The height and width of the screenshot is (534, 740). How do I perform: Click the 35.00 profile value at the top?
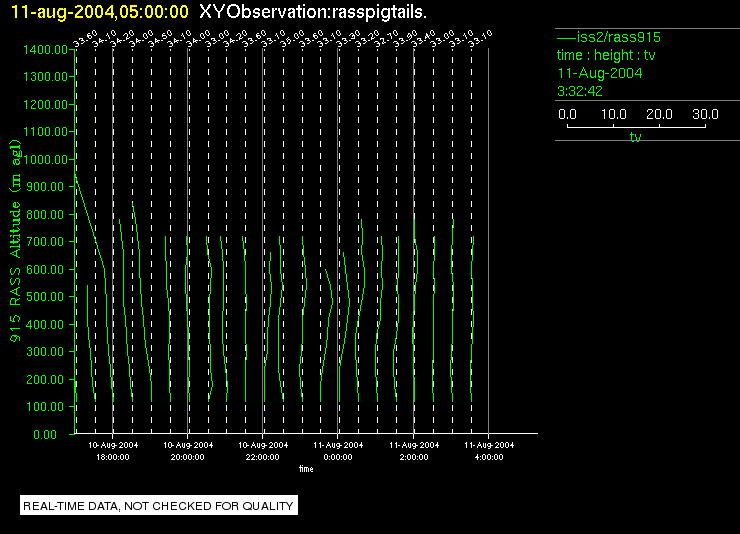click(292, 39)
